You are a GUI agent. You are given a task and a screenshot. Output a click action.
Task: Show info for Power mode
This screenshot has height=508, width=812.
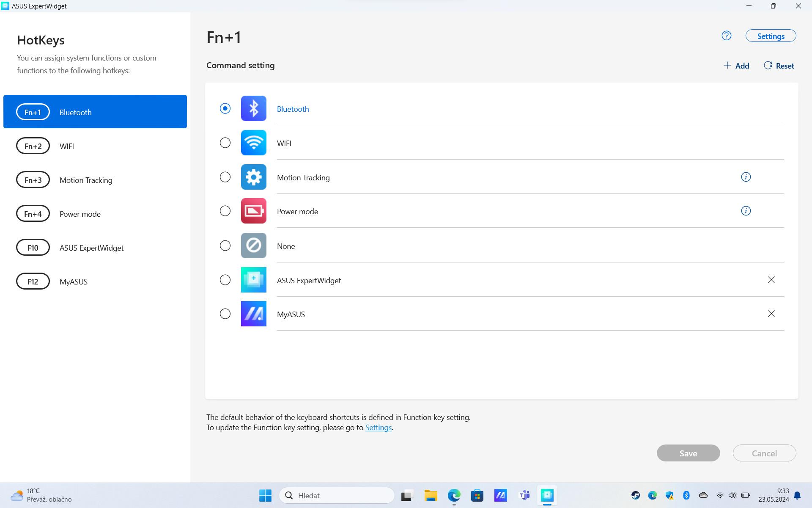click(x=746, y=211)
